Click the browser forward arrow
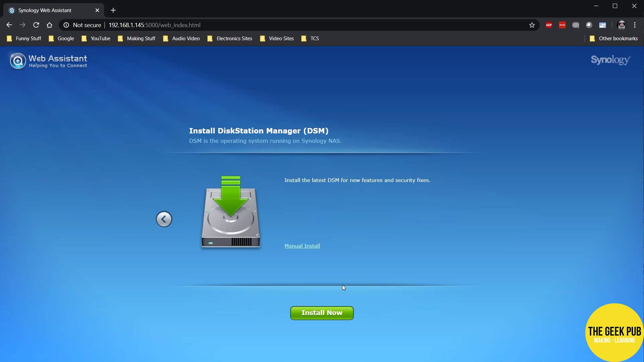Screen dimensions: 644x362 click(x=22, y=25)
